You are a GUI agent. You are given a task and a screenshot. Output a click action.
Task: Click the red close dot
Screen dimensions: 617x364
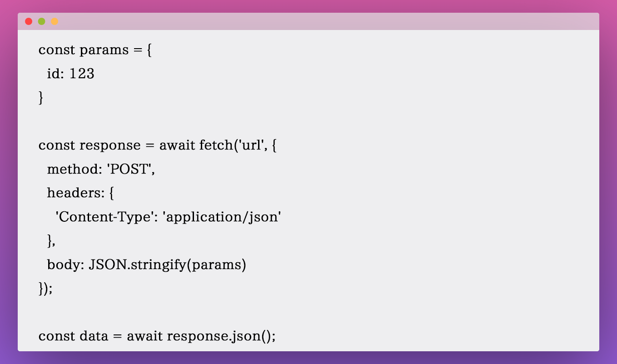(29, 21)
